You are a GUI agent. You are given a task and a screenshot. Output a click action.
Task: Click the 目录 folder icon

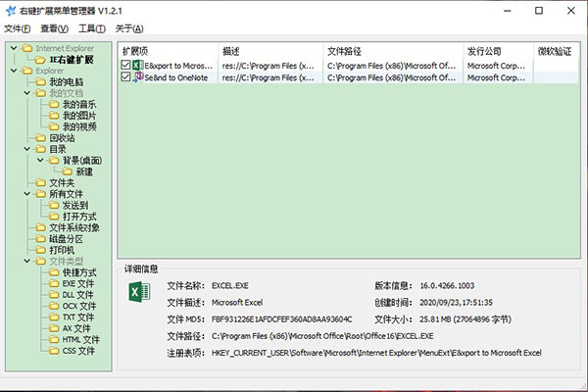pos(40,149)
